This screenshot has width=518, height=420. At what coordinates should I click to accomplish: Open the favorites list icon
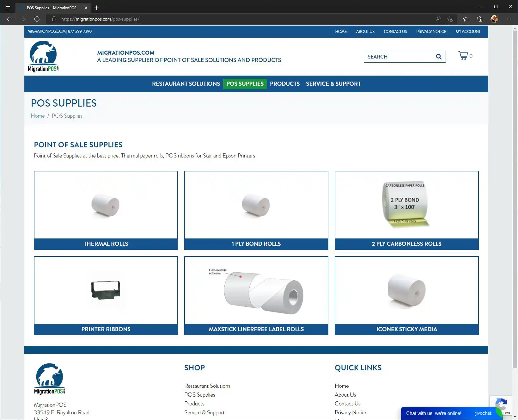pos(466,19)
